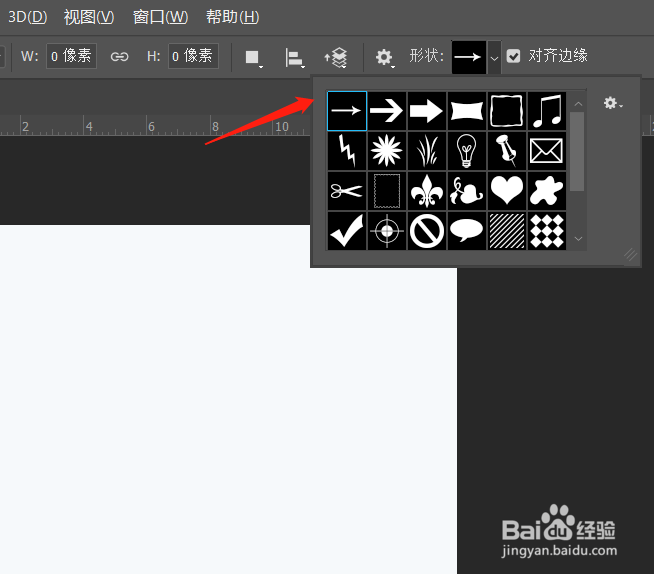Select the banner shape preset
The height and width of the screenshot is (574, 654).
(466, 111)
